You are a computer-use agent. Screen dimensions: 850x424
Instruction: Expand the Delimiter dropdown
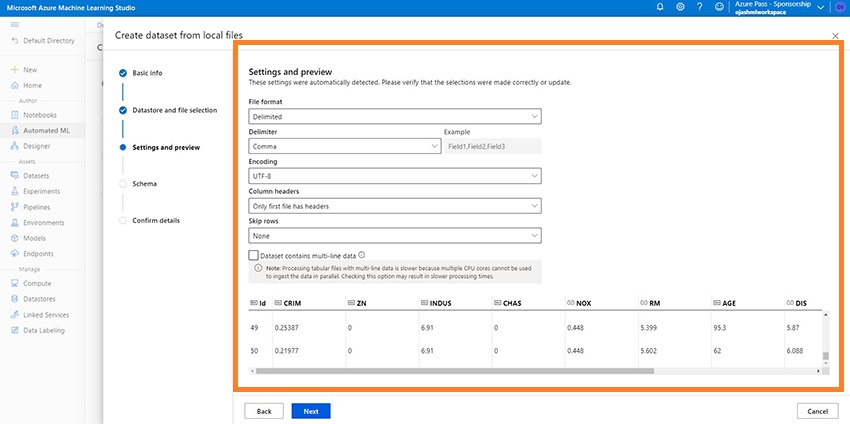tap(345, 146)
